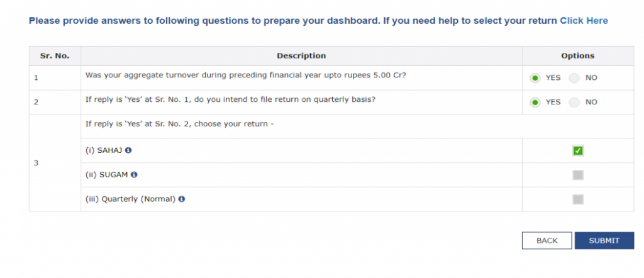Image resolution: width=644 pixels, height=278 pixels.
Task: Tick the Quarterly (Normal) checkbox
Action: (578, 199)
